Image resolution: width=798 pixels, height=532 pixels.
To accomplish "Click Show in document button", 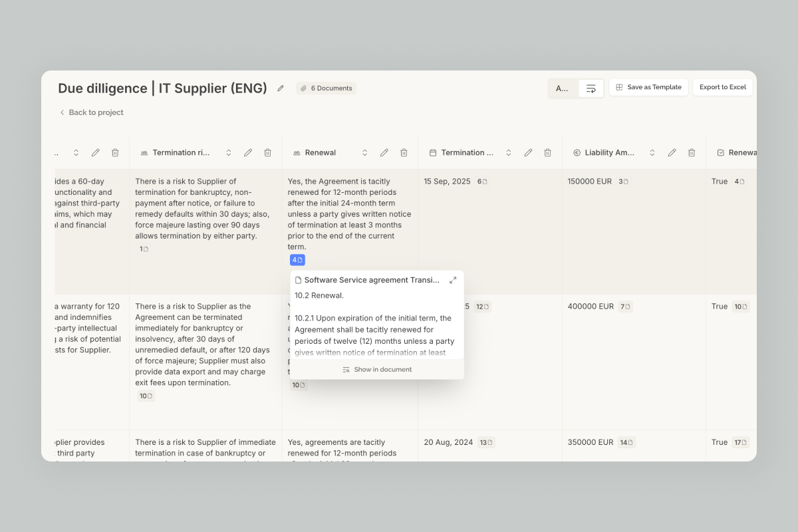I will click(377, 370).
